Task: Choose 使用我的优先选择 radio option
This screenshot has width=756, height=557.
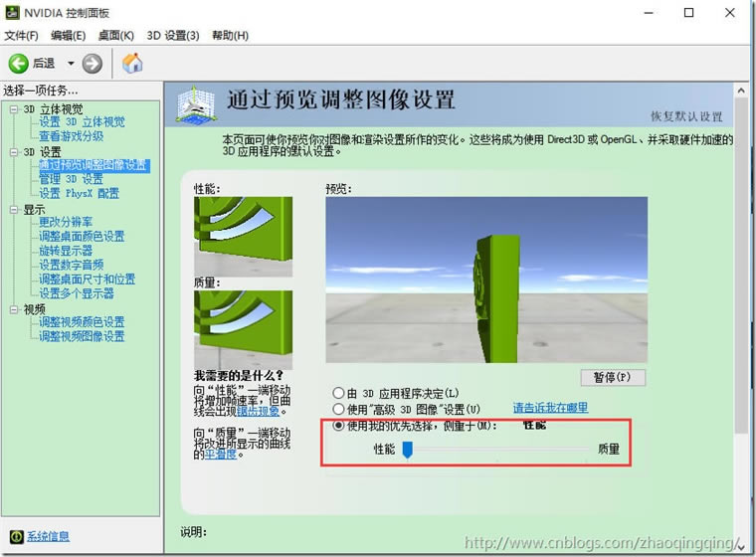Action: coord(338,426)
